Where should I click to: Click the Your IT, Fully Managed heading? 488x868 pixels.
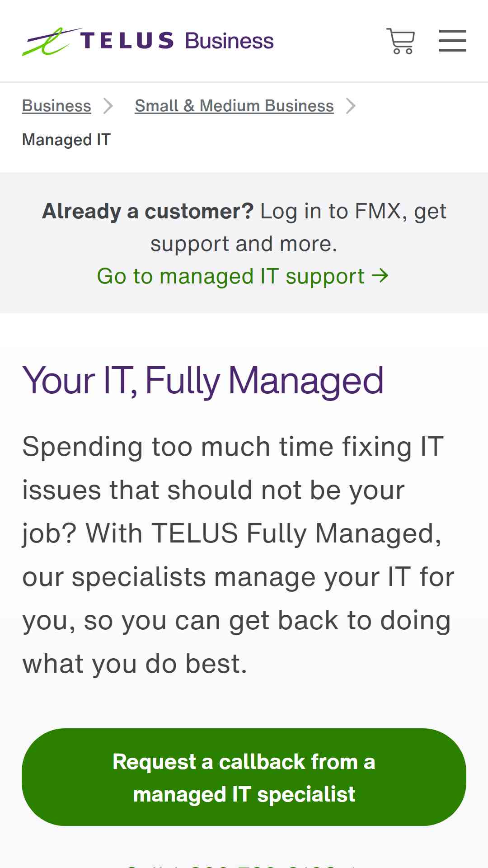click(203, 381)
